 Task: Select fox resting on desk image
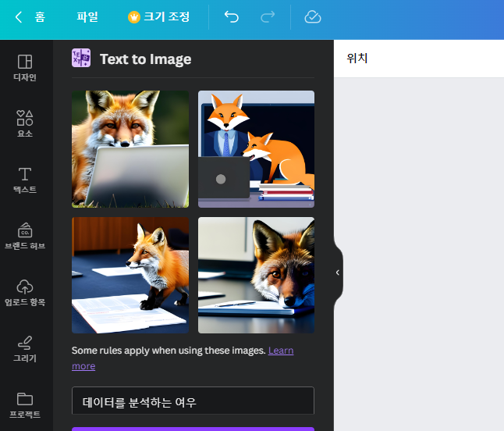256,276
